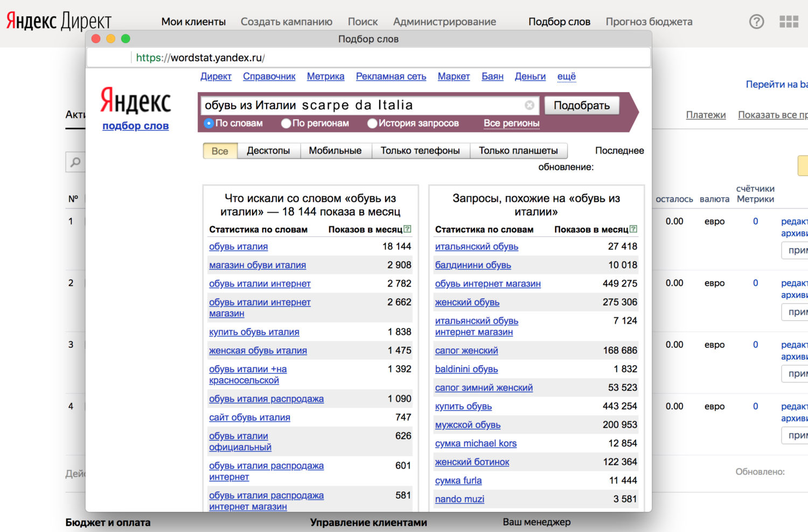This screenshot has height=532, width=808.
Task: Click the help icon beside right Показов в месяц
Action: 633,229
